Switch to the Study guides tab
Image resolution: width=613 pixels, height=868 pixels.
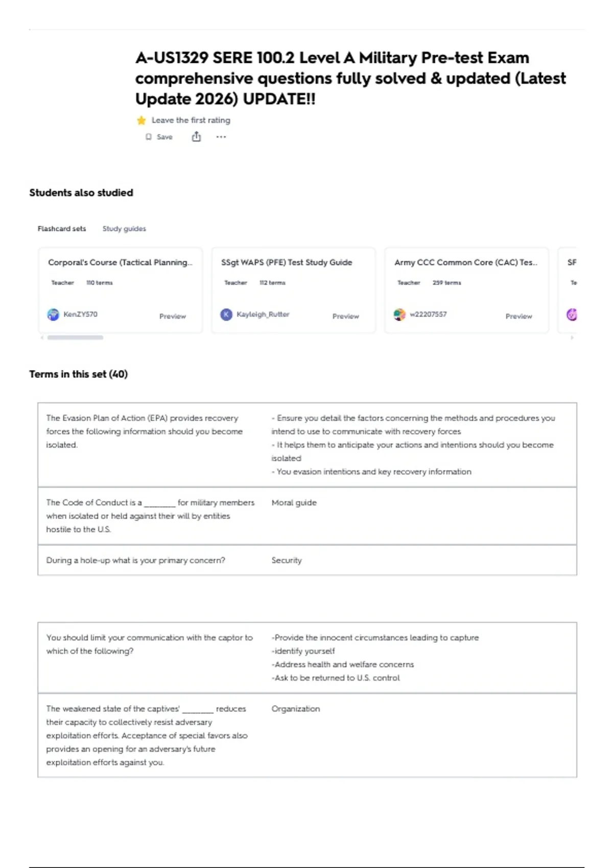(124, 229)
